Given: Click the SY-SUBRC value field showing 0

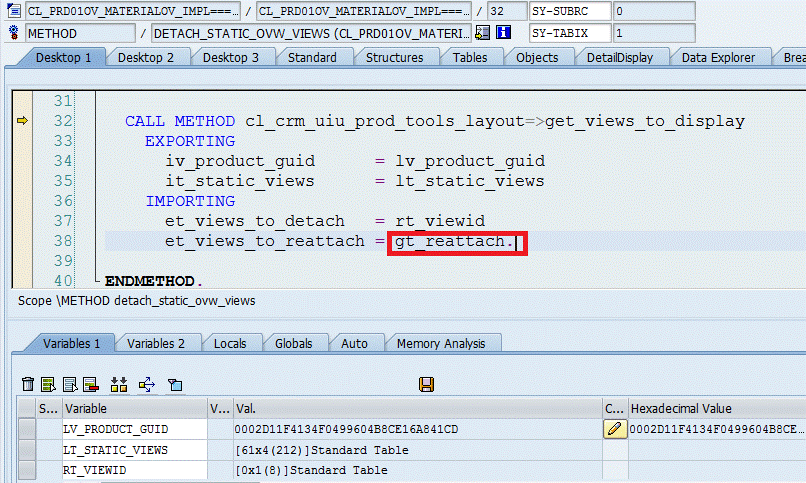Looking at the screenshot, I should tap(654, 11).
